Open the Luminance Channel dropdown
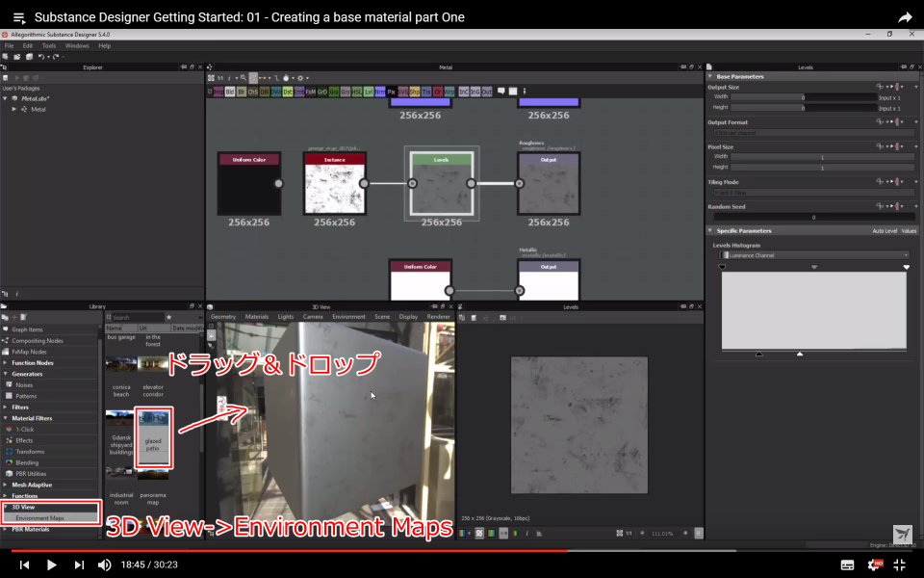 tap(814, 255)
